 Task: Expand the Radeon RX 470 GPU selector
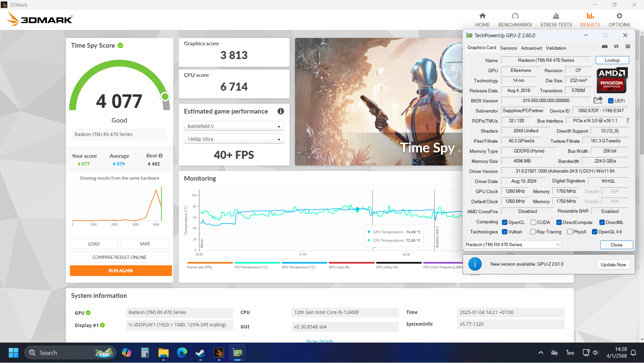(513, 244)
